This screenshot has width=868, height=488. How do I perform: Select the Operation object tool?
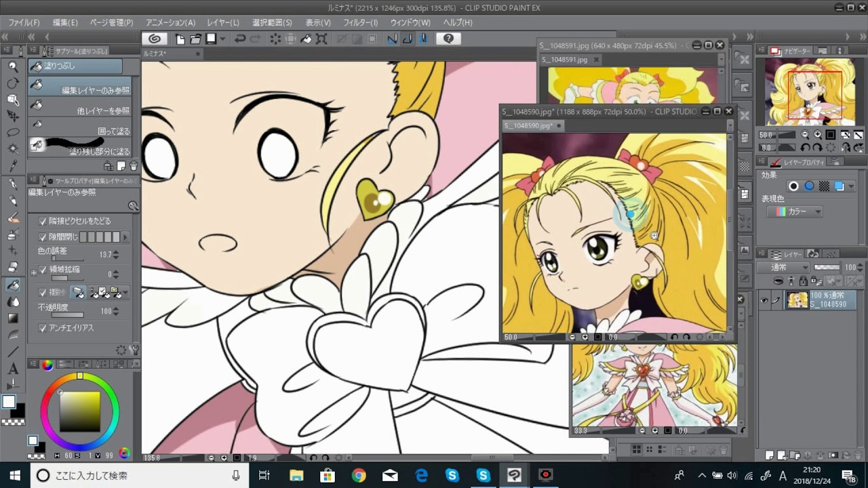pyautogui.click(x=13, y=100)
